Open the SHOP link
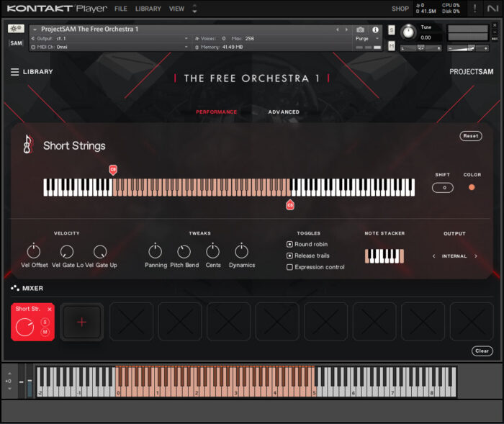The image size is (504, 424). [400, 9]
